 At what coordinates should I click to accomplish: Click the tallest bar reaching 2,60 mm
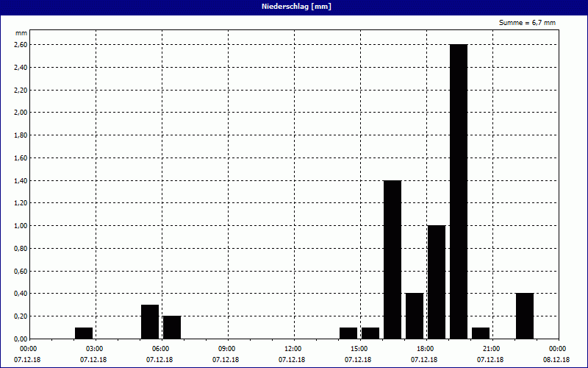pyautogui.click(x=458, y=191)
